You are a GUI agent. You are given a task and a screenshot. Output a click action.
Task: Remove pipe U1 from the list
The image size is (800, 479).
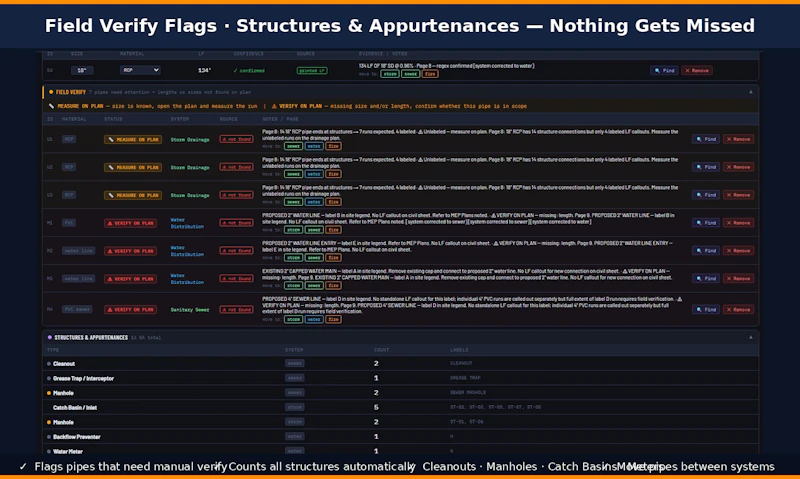click(x=738, y=139)
